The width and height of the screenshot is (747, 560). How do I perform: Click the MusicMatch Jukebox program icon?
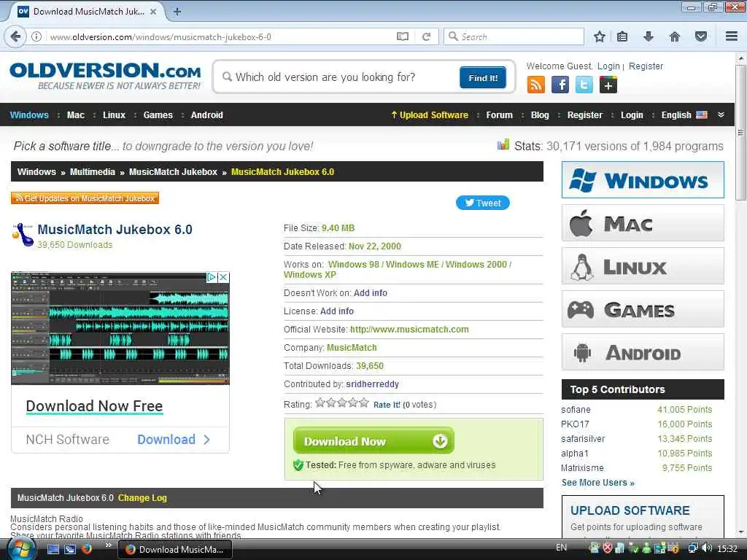[23, 236]
